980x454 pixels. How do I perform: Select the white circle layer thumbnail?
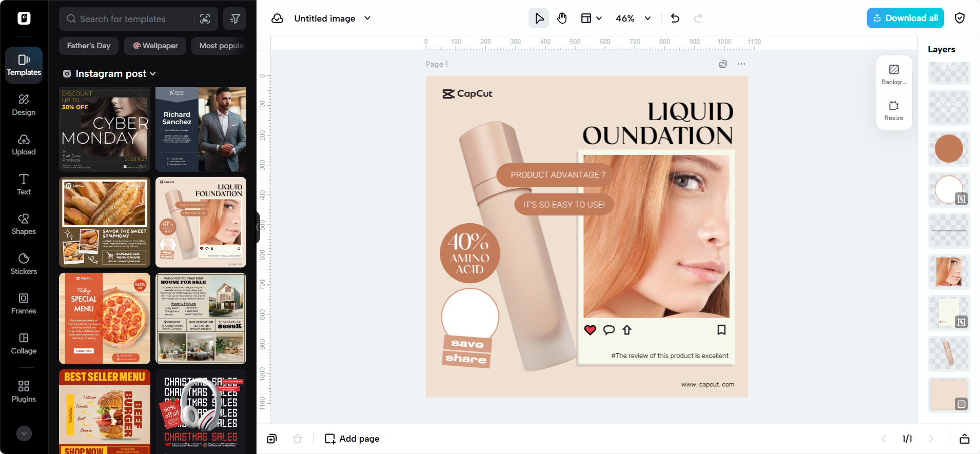pos(949,190)
